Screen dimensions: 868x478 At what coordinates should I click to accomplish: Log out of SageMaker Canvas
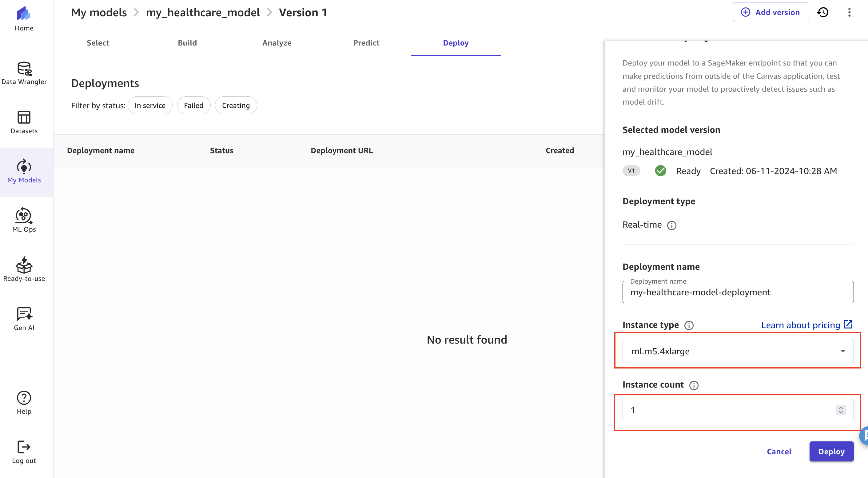(24, 451)
